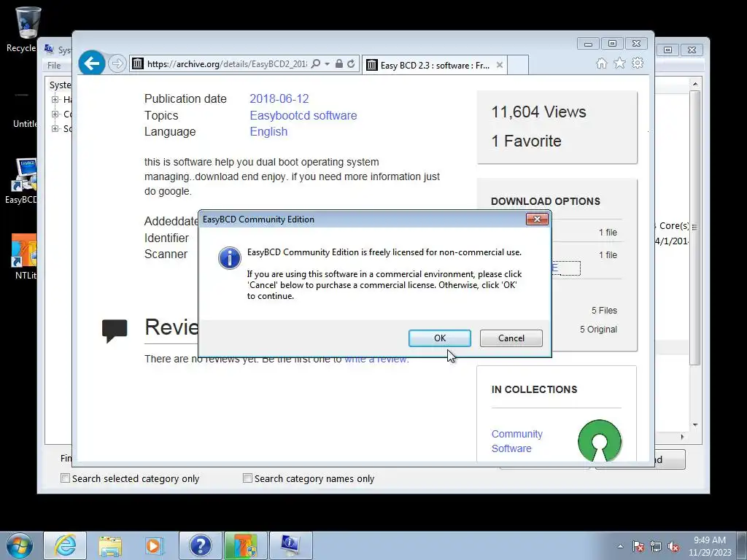
Task: Refresh the archive.org page
Action: (x=351, y=64)
